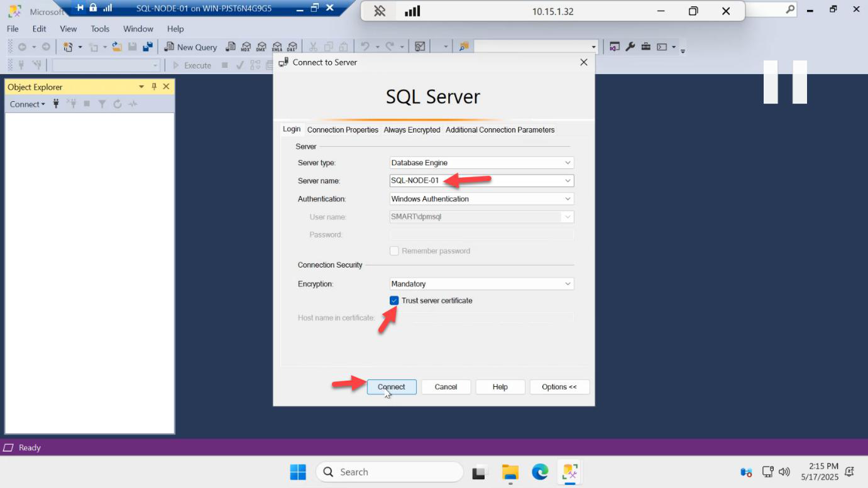Open an Analysis Services DAX query
Screen dimensions: 868x488
292,47
